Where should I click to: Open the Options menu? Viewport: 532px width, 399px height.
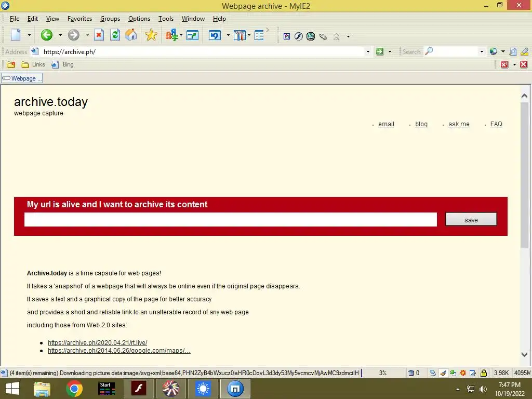pos(139,19)
